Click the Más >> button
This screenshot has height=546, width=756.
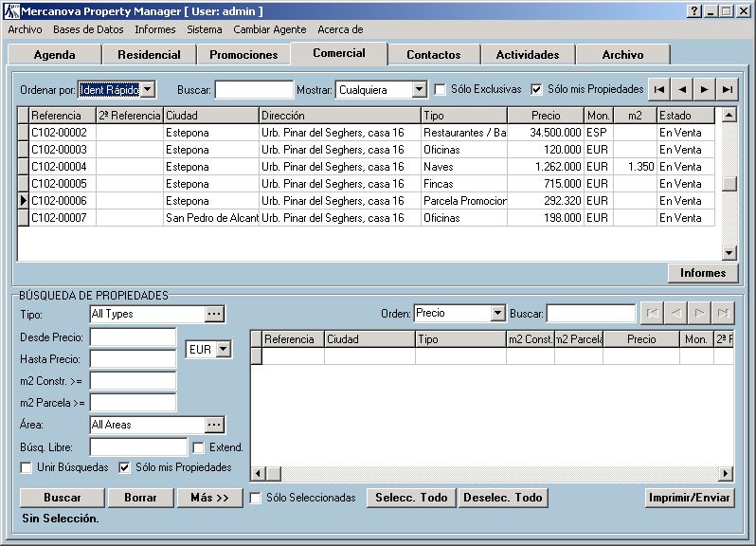tap(209, 498)
